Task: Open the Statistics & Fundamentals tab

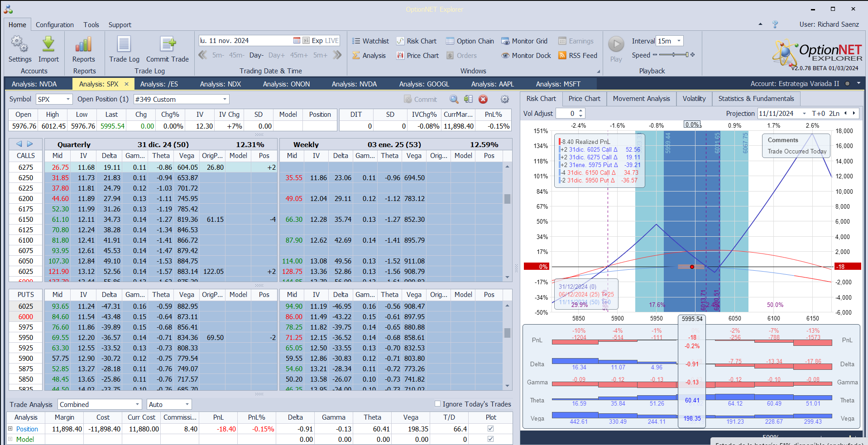Action: tap(756, 99)
